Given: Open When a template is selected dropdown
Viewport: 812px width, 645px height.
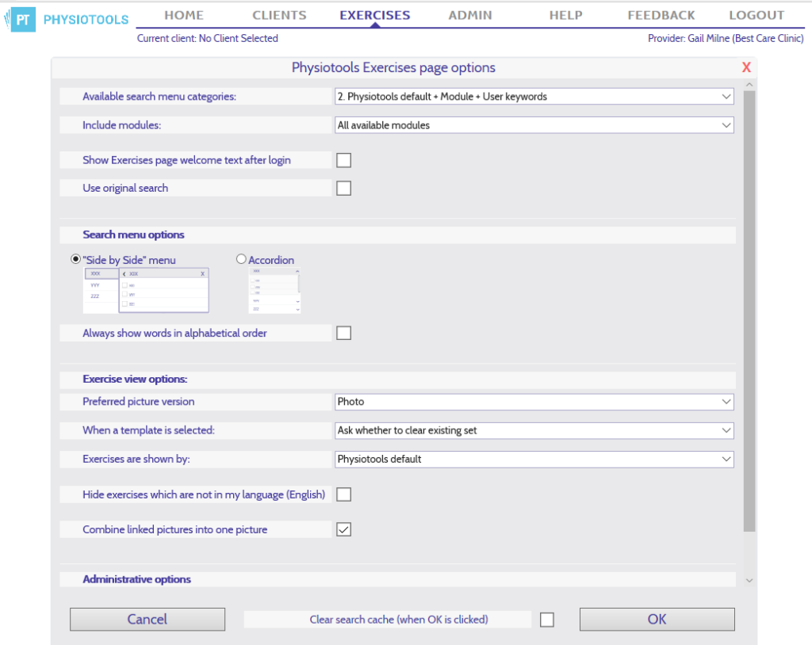Looking at the screenshot, I should (x=534, y=430).
